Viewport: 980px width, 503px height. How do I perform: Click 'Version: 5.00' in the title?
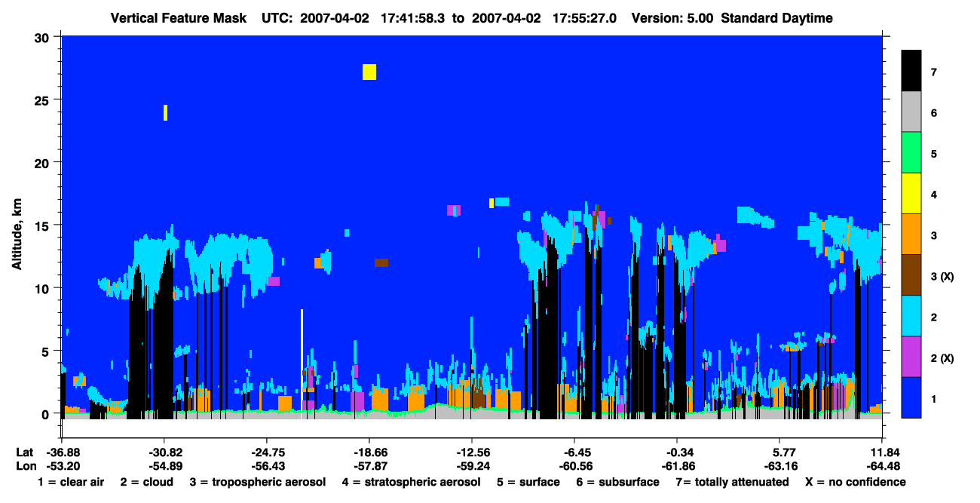672,17
